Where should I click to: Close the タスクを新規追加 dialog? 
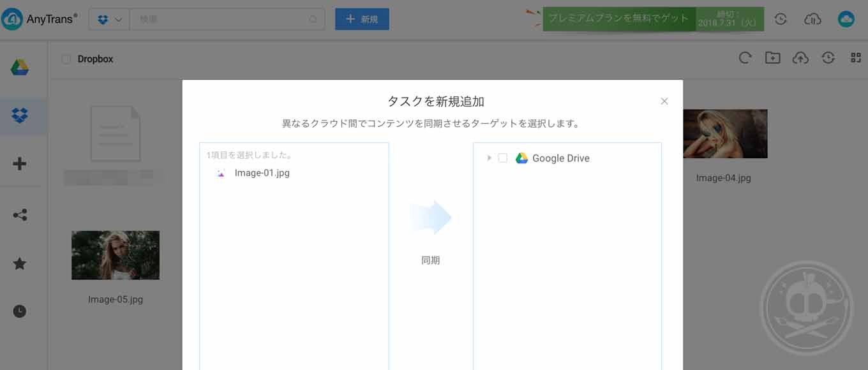pos(664,101)
